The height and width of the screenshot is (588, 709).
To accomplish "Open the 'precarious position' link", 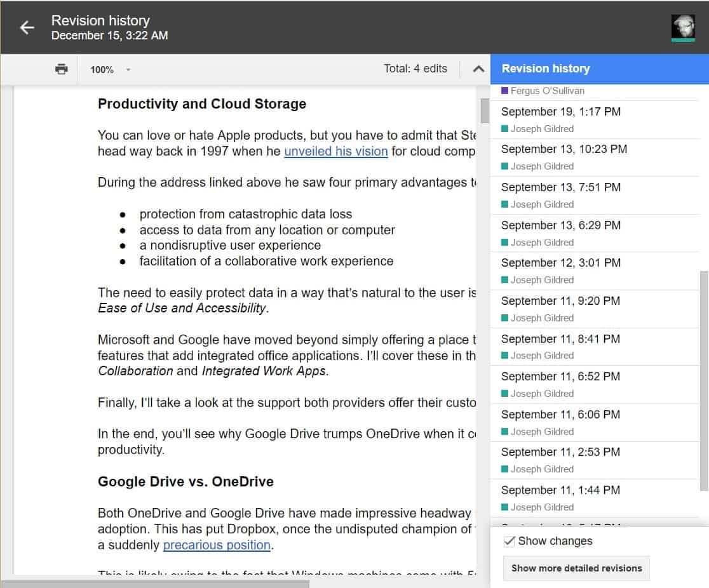I will [217, 545].
